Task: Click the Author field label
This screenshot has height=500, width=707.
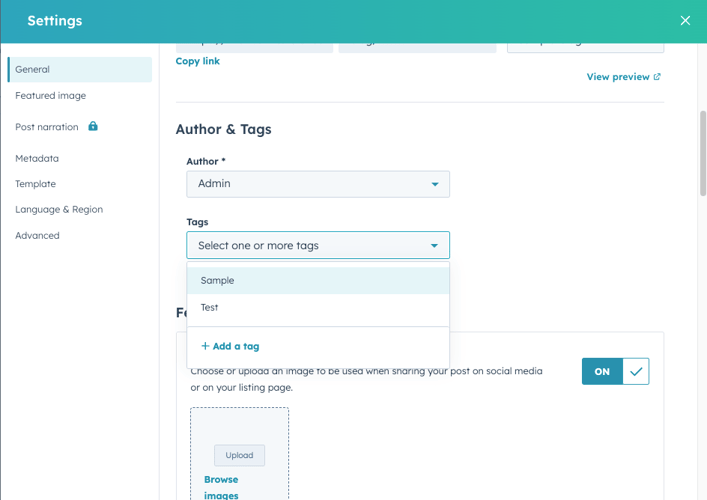Action: 206,161
